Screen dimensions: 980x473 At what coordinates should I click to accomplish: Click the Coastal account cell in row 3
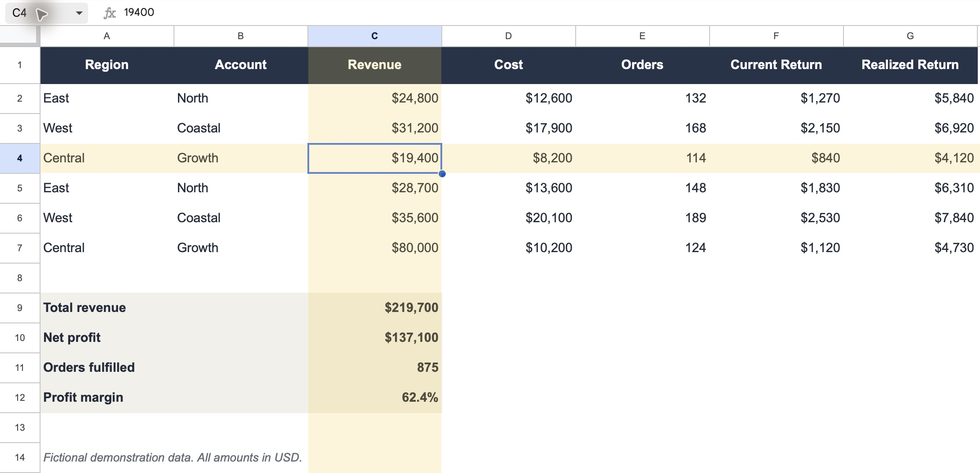click(241, 128)
